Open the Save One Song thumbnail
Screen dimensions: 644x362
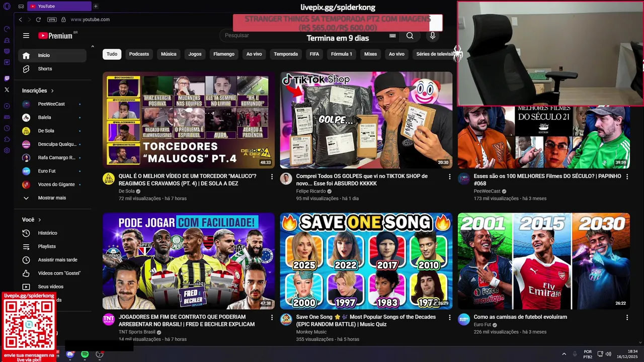[366, 261]
